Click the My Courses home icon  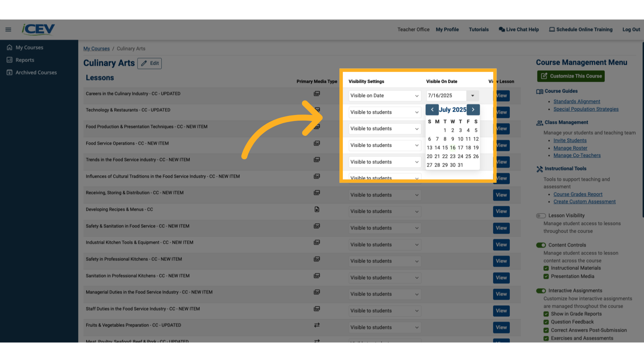click(9, 48)
